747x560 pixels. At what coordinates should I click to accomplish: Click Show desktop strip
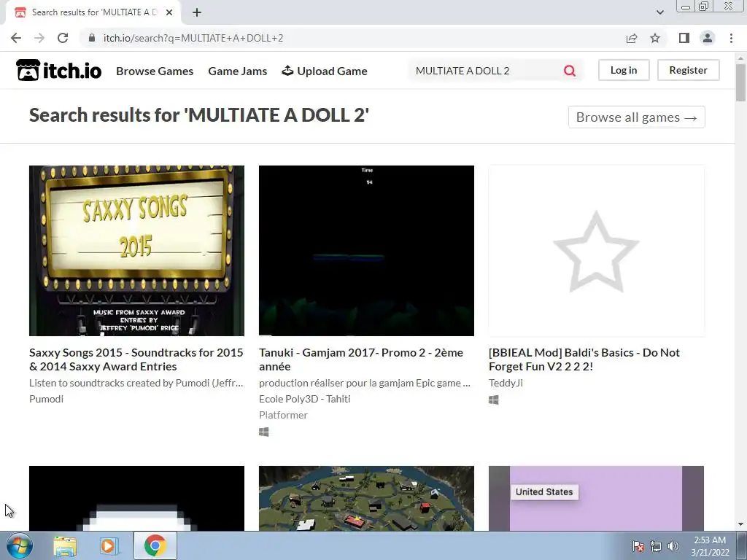742,546
